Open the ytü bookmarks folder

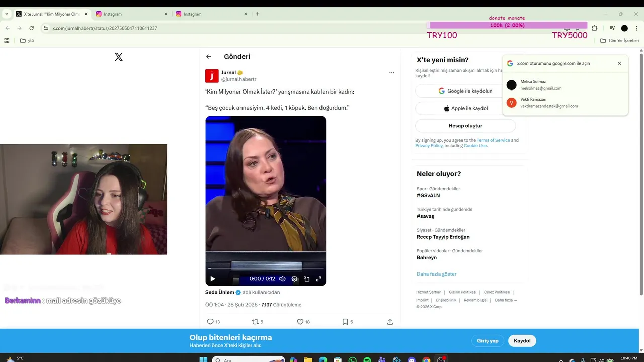pos(27,41)
